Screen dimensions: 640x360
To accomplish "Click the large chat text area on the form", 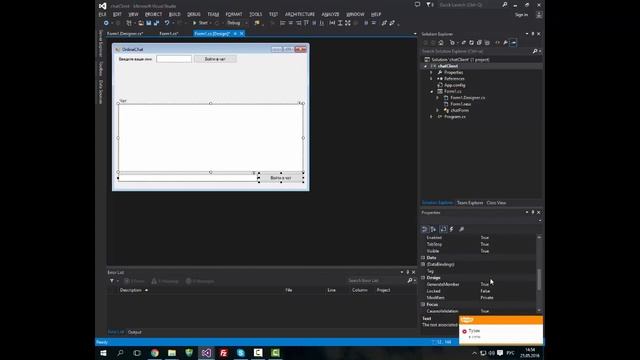I will pos(211,138).
